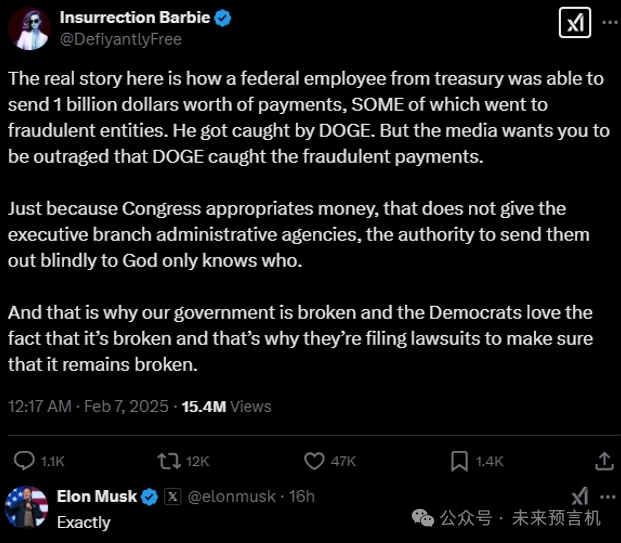View the 15.4M Views analytics
Image resolution: width=621 pixels, height=543 pixels.
point(224,407)
